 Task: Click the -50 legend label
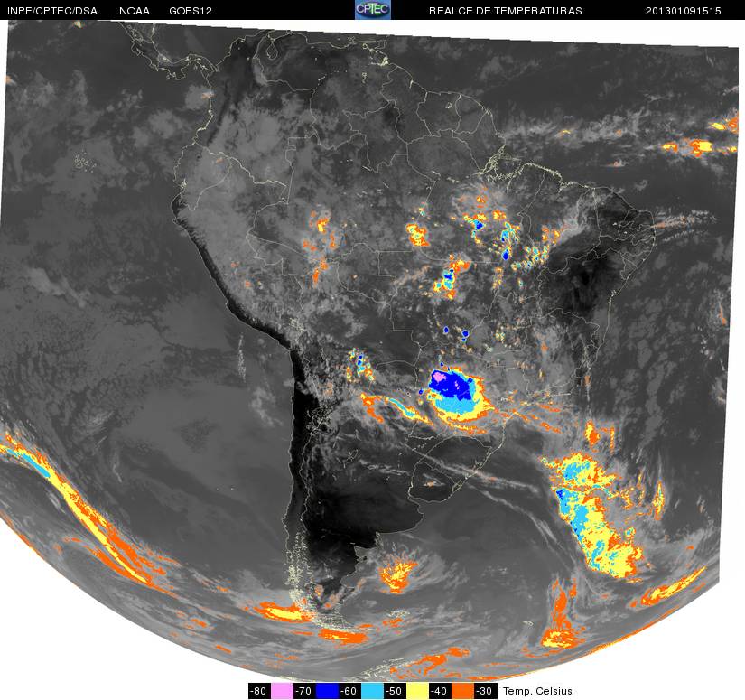pyautogui.click(x=395, y=691)
